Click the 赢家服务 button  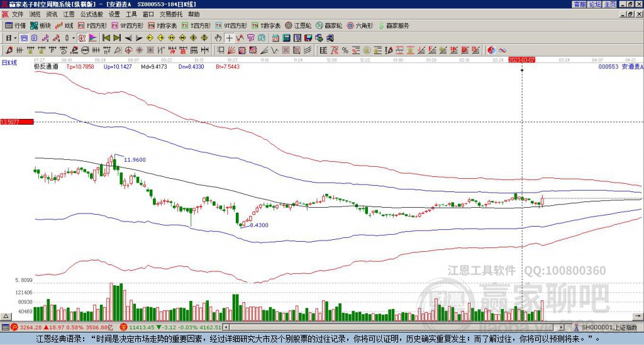[x=394, y=25]
